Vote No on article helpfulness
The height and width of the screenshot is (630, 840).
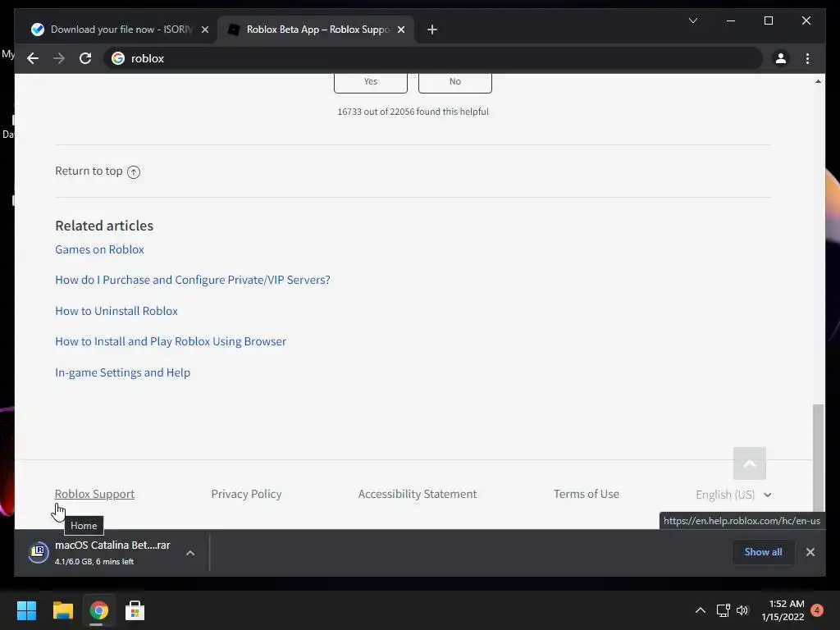[x=454, y=82]
